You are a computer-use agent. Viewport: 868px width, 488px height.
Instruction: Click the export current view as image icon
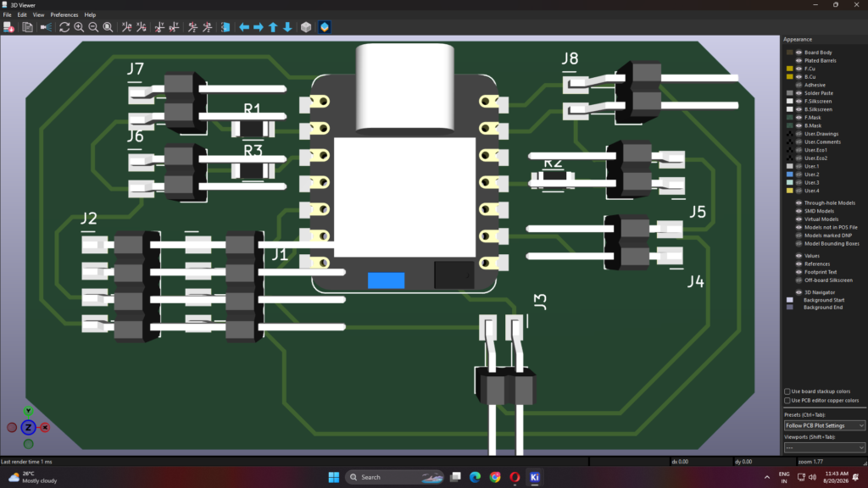(8, 27)
